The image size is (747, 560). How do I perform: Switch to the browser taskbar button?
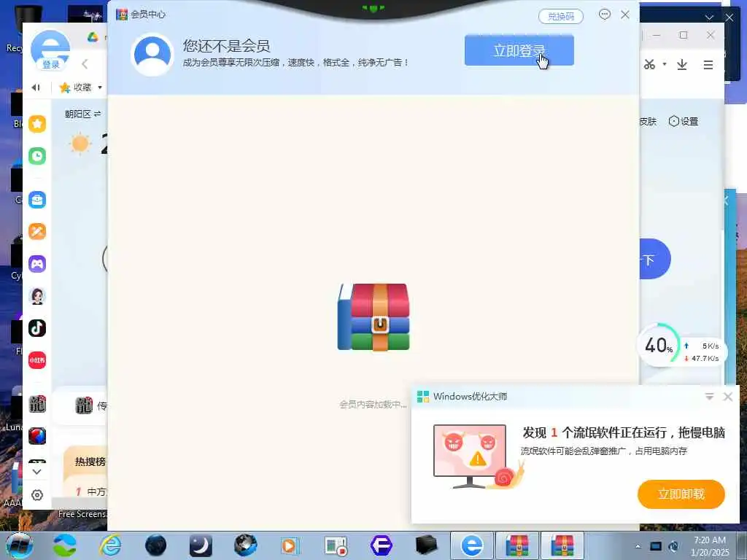[472, 545]
